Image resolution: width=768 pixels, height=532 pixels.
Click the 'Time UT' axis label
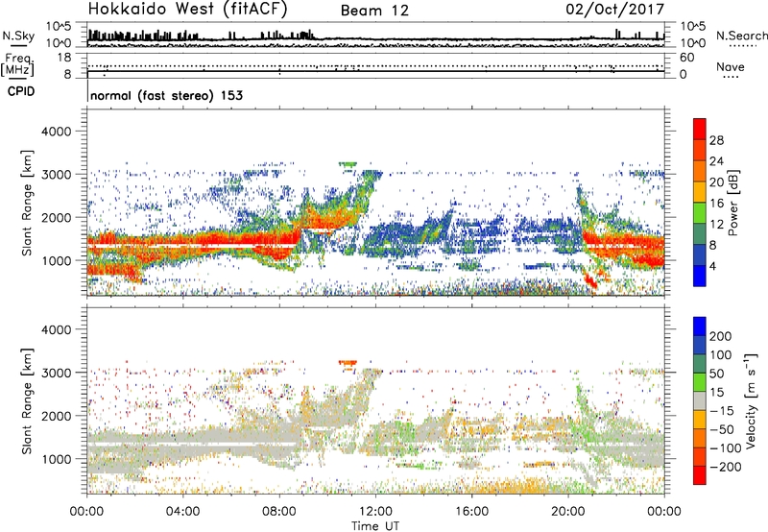(375, 526)
